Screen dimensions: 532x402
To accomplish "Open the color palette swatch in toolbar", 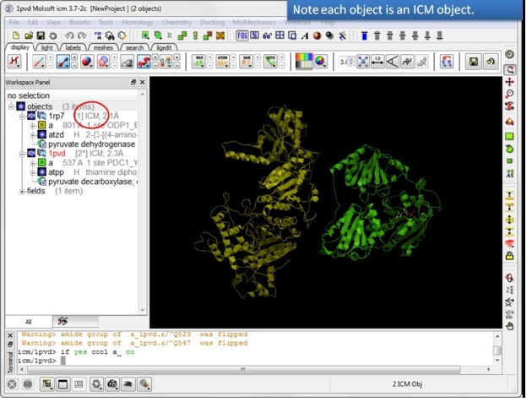I will 302,62.
